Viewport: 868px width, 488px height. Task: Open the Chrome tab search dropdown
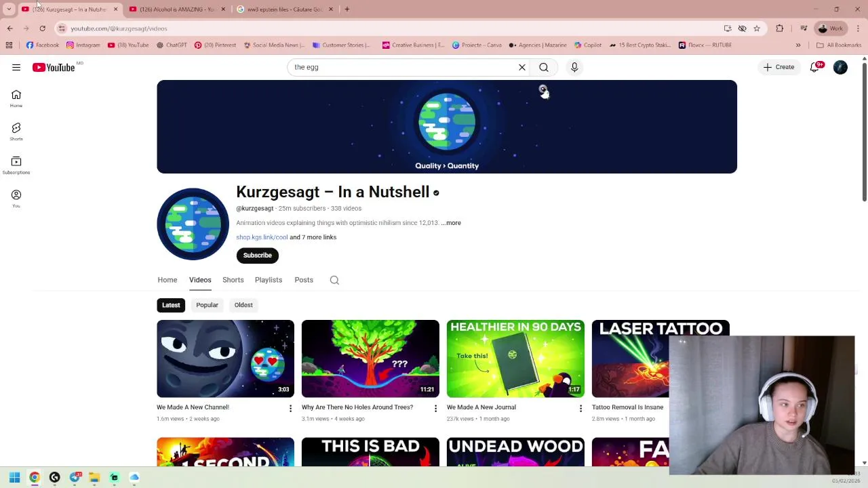(9, 9)
